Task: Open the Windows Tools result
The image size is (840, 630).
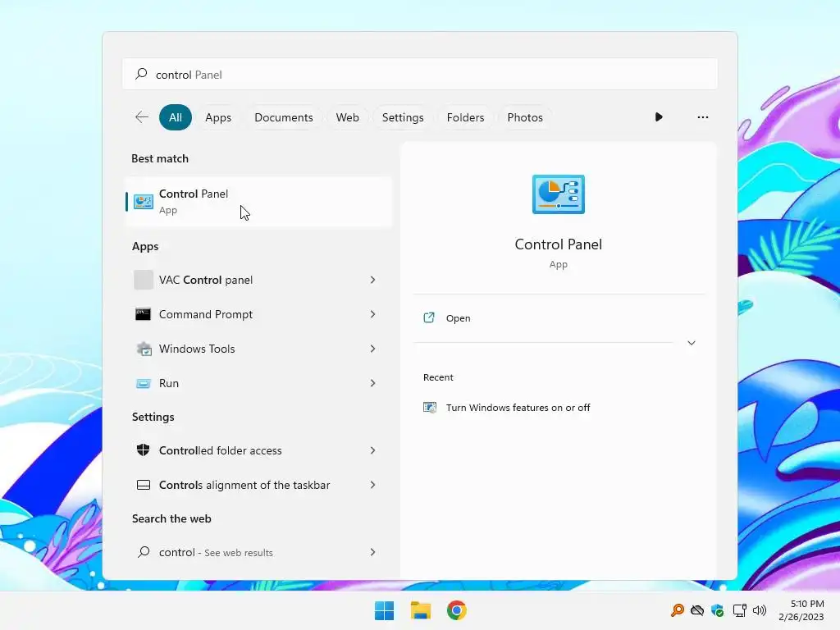Action: (258, 349)
